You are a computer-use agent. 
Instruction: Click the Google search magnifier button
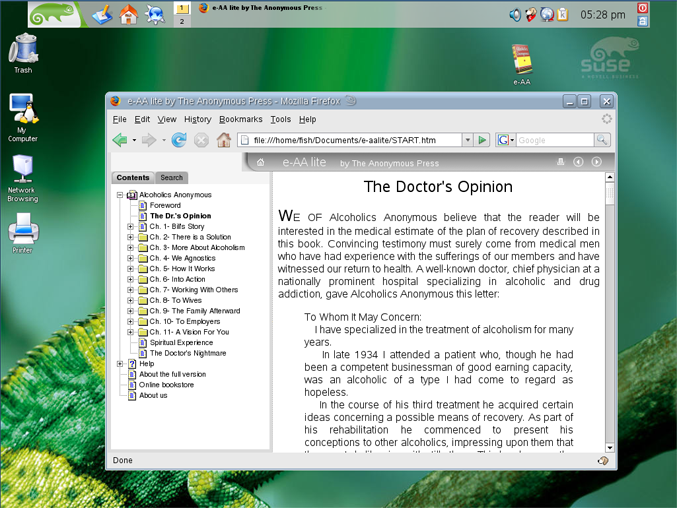(x=601, y=140)
